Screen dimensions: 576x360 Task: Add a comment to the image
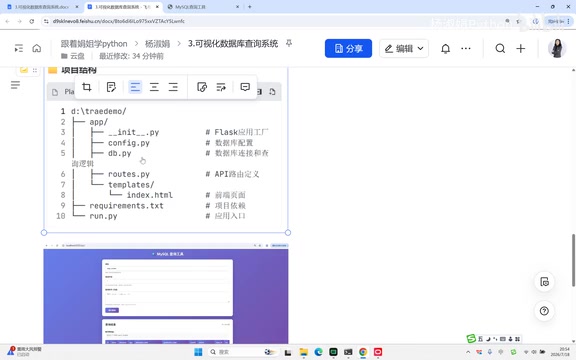pyautogui.click(x=245, y=87)
